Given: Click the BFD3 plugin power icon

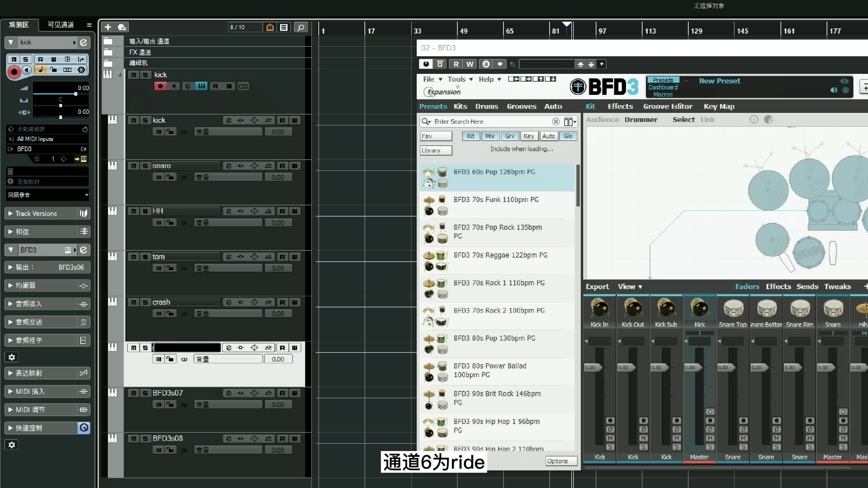Looking at the screenshot, I should pos(426,64).
